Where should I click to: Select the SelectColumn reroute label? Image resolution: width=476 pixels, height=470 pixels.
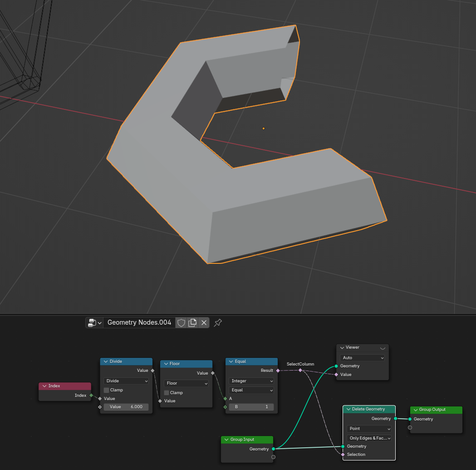(300, 364)
